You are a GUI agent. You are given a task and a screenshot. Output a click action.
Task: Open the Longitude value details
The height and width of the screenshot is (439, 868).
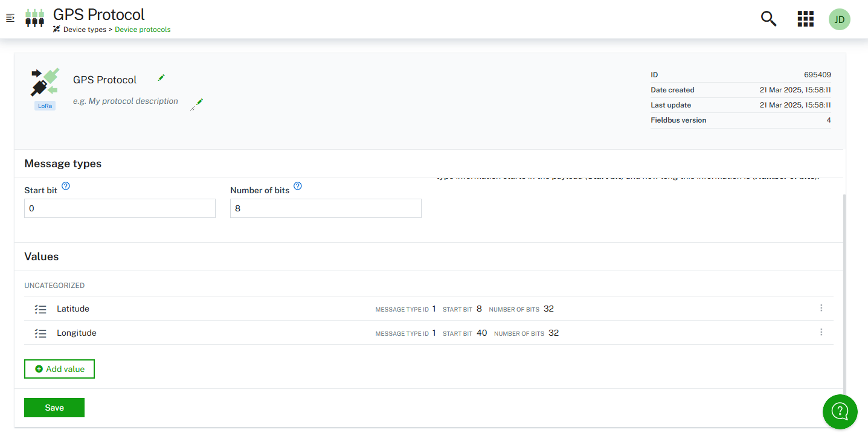[76, 332]
